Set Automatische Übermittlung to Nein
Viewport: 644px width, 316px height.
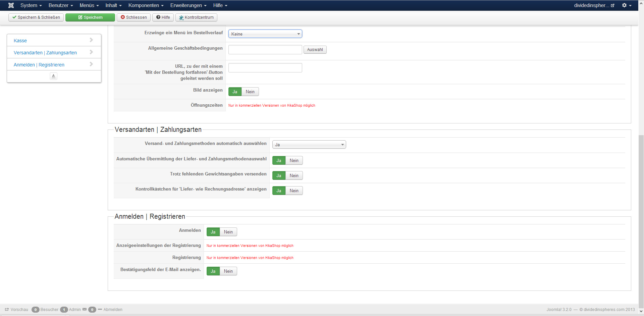point(294,160)
